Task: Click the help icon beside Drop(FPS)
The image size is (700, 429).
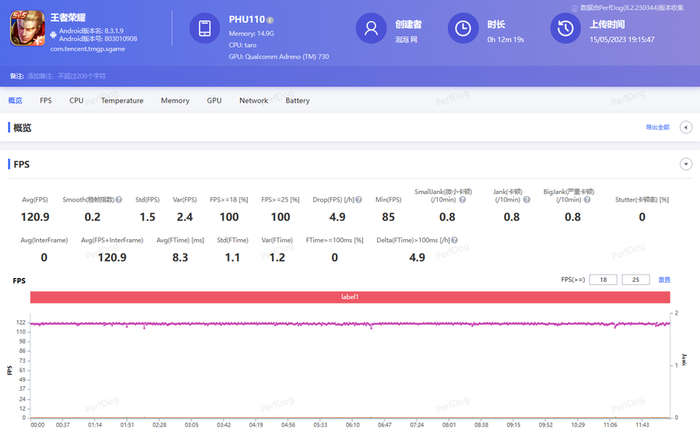Action: [357, 200]
